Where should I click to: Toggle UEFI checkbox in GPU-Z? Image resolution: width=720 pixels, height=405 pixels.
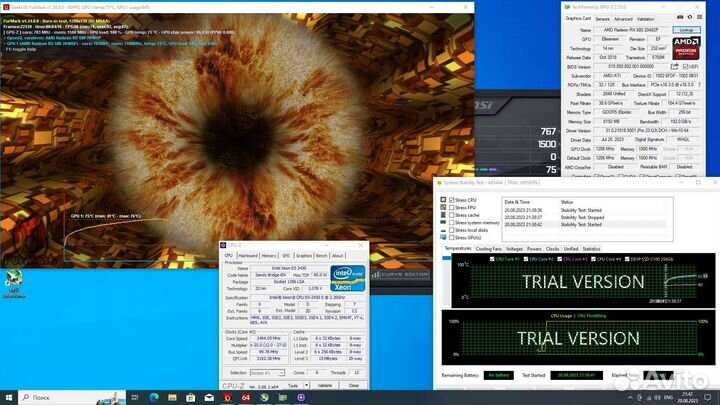(x=685, y=67)
